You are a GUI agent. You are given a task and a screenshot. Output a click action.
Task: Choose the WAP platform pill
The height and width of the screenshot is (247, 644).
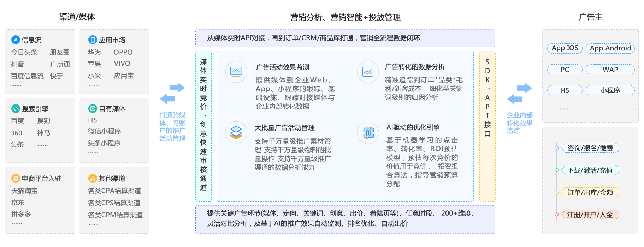(x=610, y=70)
